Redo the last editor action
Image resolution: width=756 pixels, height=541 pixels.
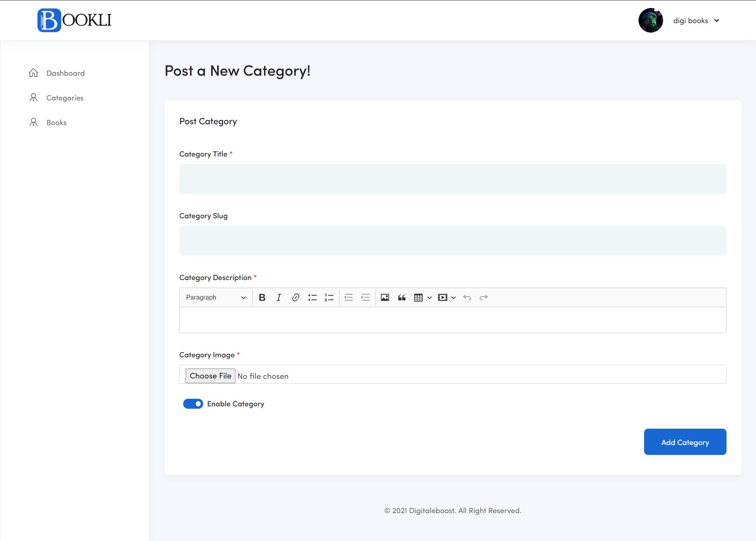[x=484, y=298]
